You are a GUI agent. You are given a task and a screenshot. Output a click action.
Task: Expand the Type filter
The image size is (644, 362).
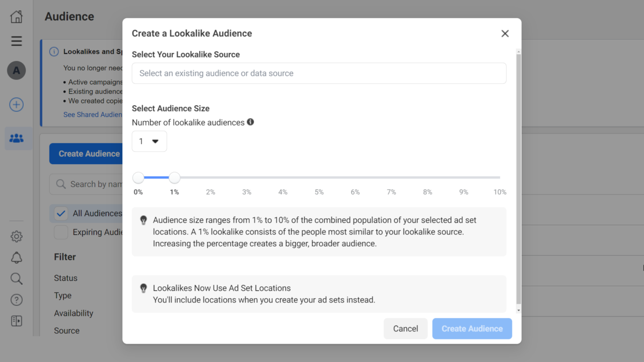(62, 295)
